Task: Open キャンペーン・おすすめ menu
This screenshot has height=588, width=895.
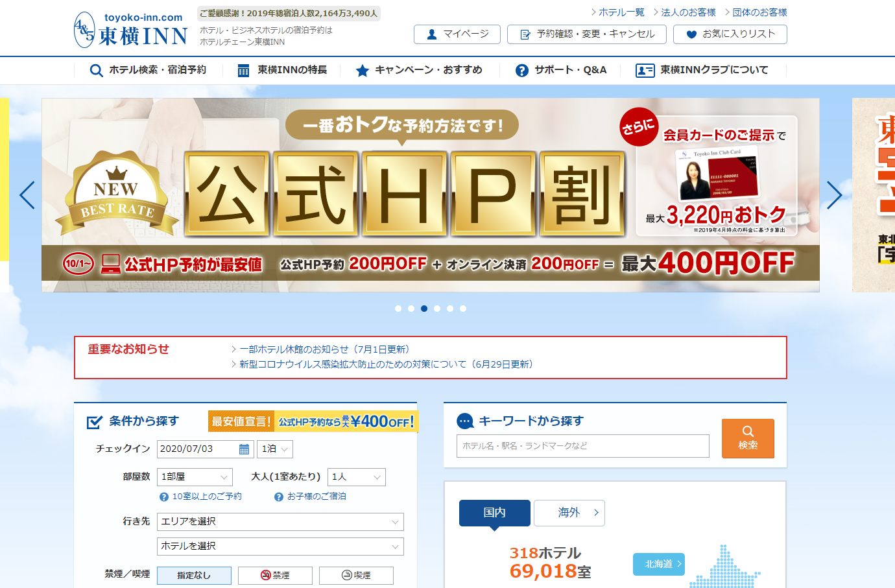Action: click(x=419, y=70)
